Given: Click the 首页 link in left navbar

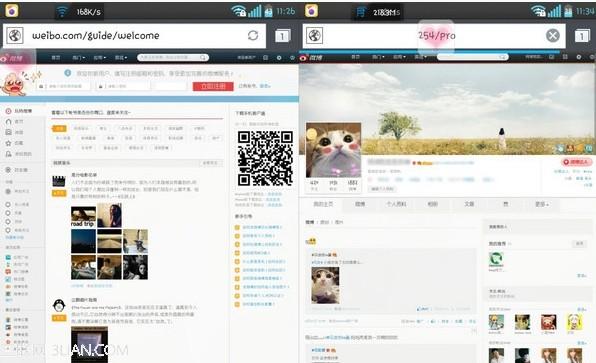Looking at the screenshot, I should (56, 58).
